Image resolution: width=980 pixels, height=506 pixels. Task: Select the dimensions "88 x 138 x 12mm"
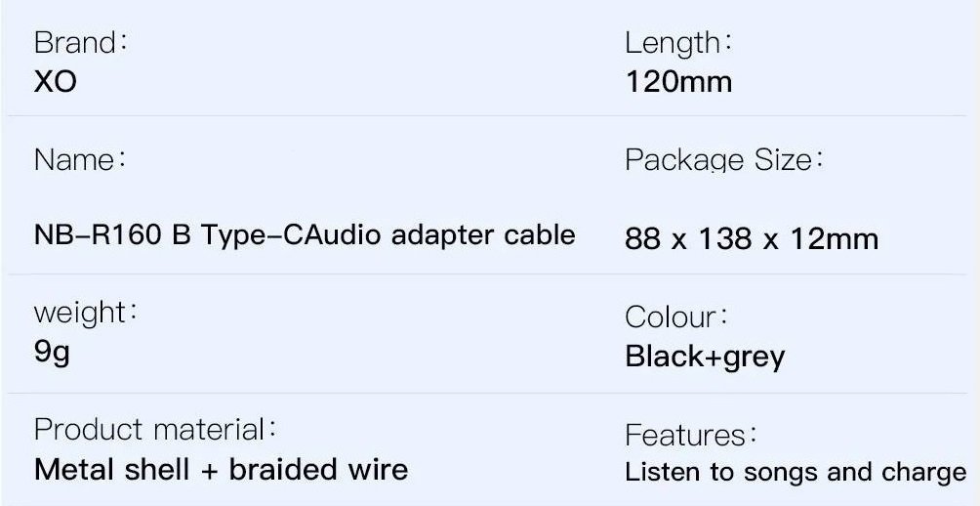pyautogui.click(x=752, y=239)
